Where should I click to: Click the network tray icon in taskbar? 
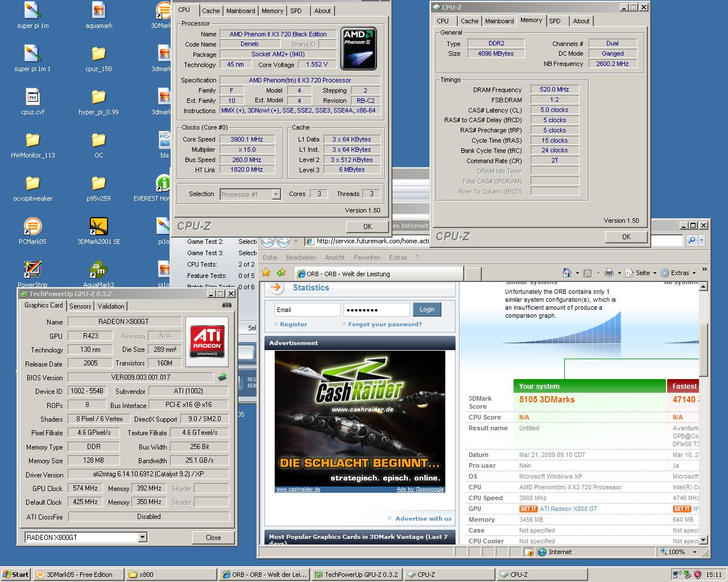(677, 575)
